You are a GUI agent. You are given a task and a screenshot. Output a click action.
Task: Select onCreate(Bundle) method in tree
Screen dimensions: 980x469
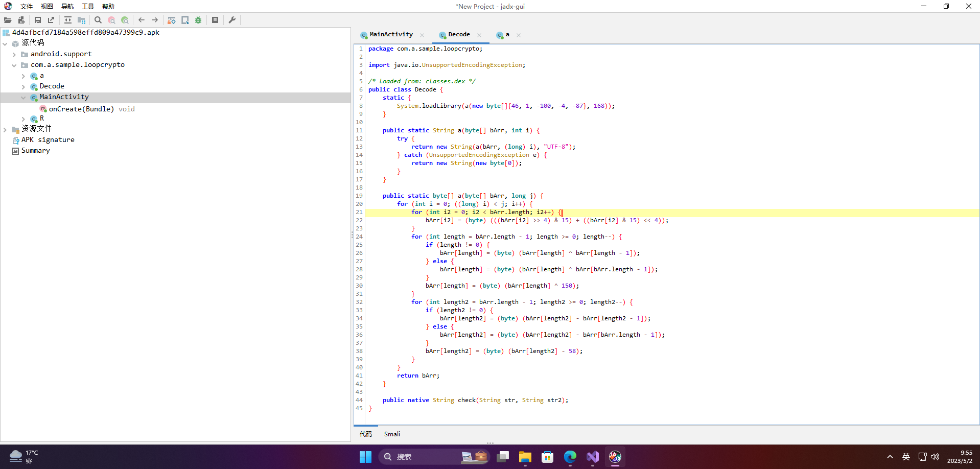coord(81,109)
